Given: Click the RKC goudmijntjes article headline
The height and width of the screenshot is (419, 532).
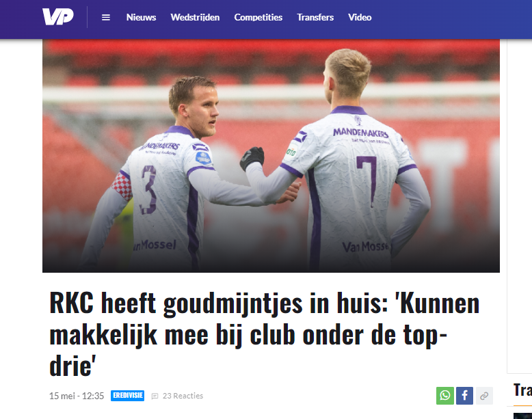Looking at the screenshot, I should point(265,334).
